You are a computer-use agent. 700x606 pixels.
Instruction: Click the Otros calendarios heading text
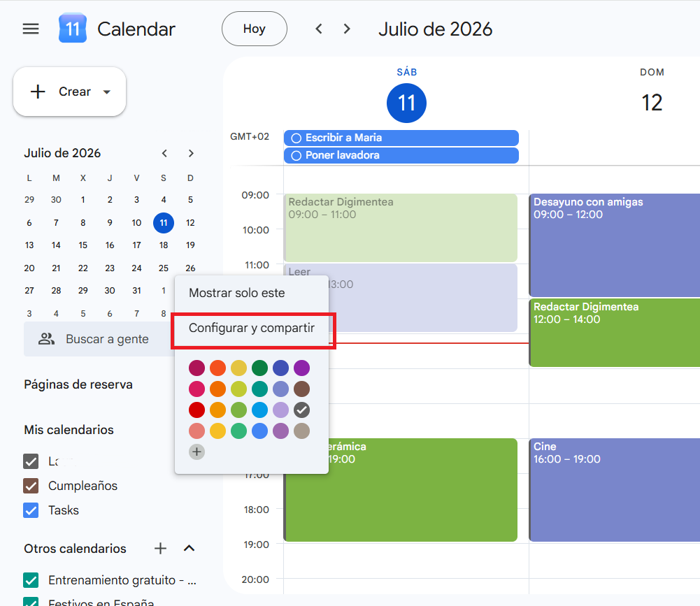click(75, 549)
